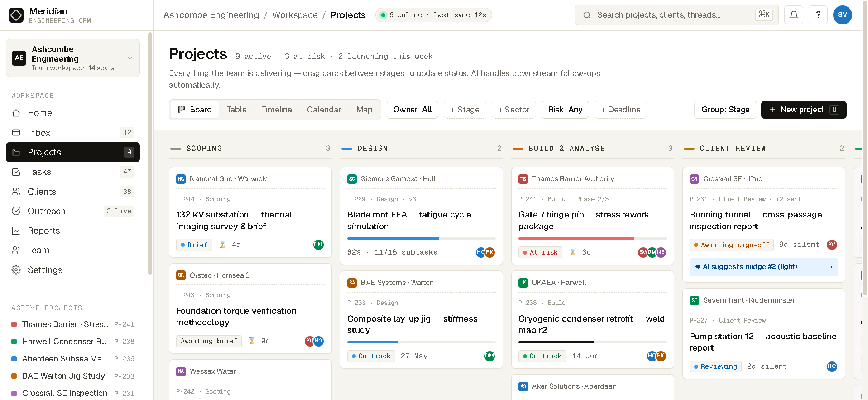The height and width of the screenshot is (400, 868).
Task: Click the At risk status tag
Action: point(540,252)
